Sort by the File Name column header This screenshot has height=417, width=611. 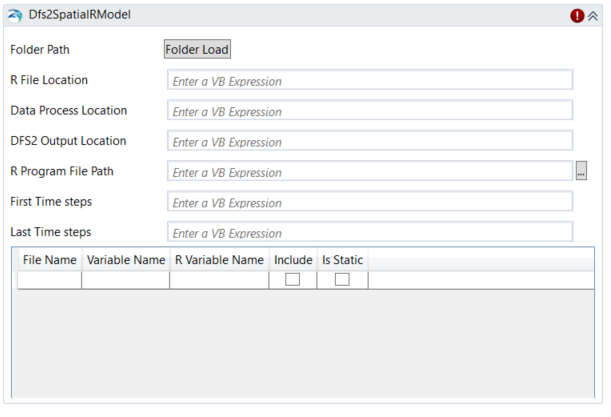click(x=50, y=260)
